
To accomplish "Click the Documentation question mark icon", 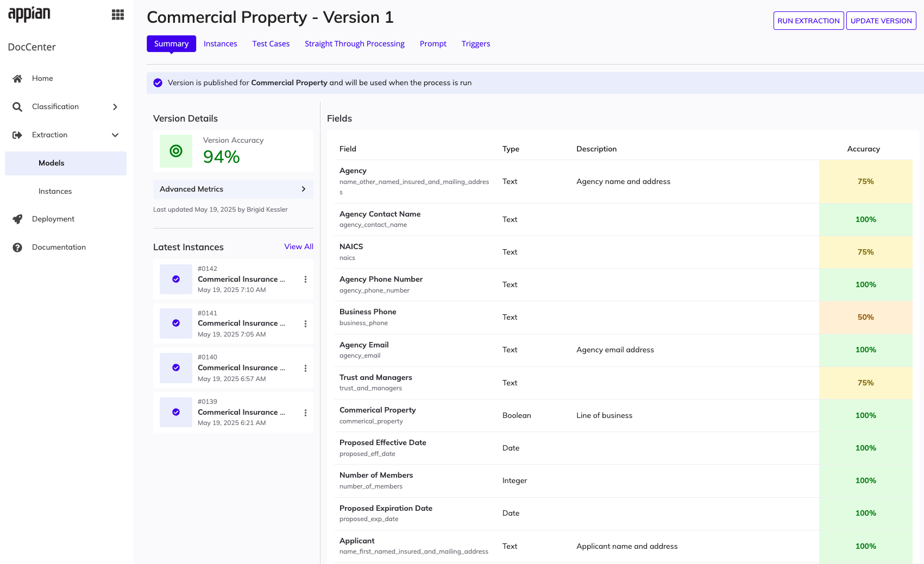I will (17, 248).
